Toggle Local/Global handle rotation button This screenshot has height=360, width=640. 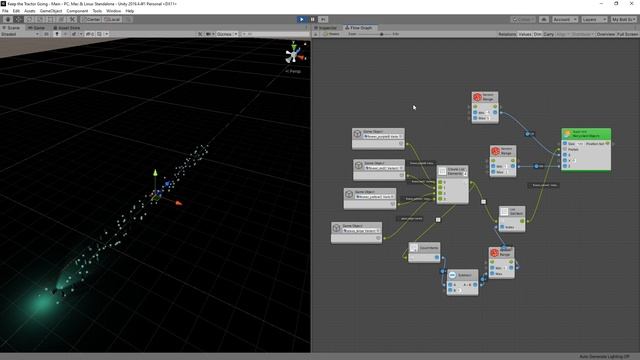pos(112,19)
